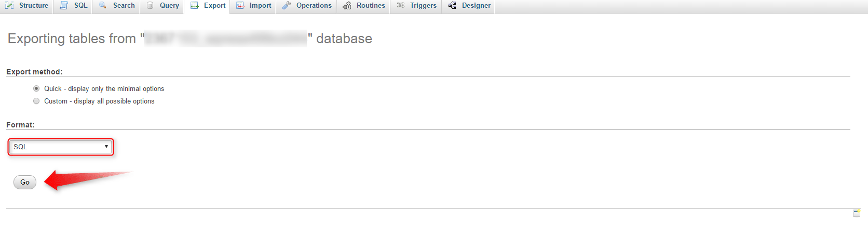The image size is (868, 233).
Task: Click the Import tab's red arrow icon
Action: click(x=240, y=5)
